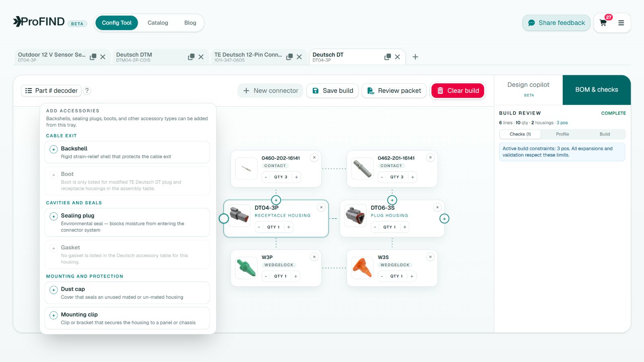Remove the DT06-3S plug housing card
Viewport: 644px width, 362px height.
tap(438, 208)
